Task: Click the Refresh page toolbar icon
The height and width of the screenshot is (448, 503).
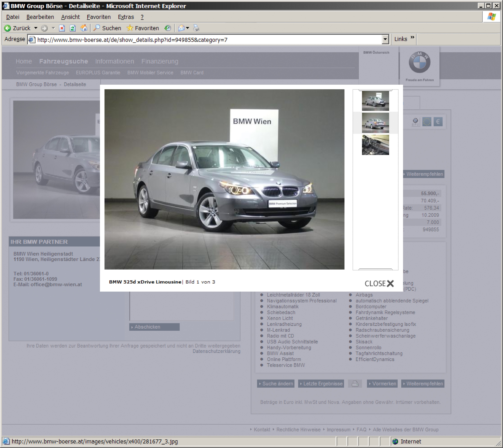Action: 73,28
